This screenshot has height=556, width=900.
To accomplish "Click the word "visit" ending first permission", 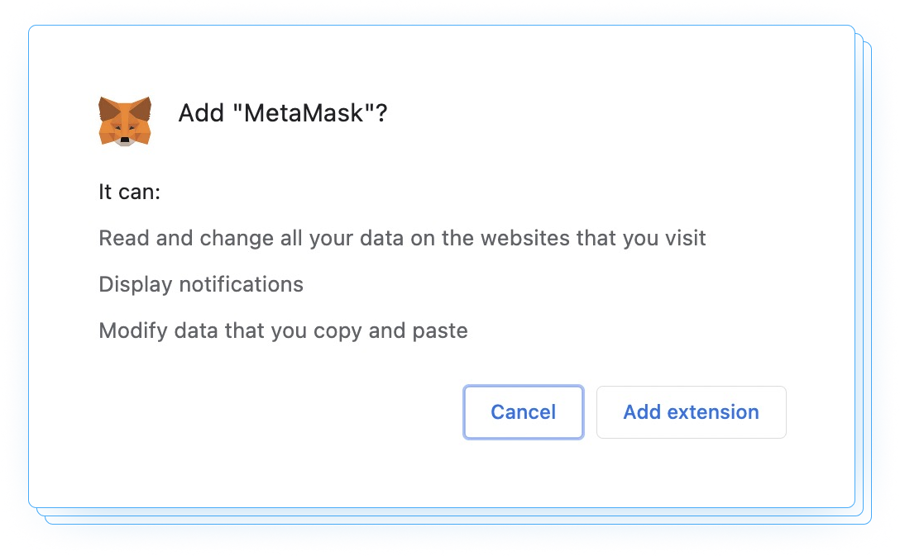I will (x=684, y=238).
